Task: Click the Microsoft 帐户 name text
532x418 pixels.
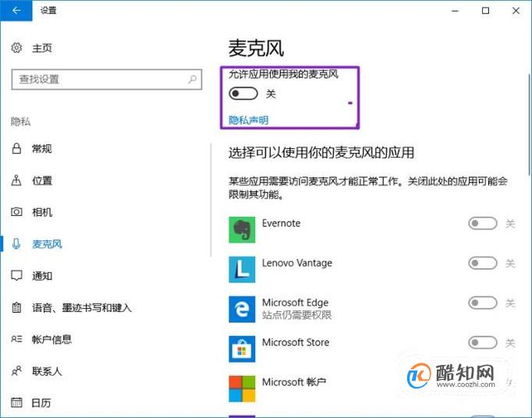Action: point(294,382)
